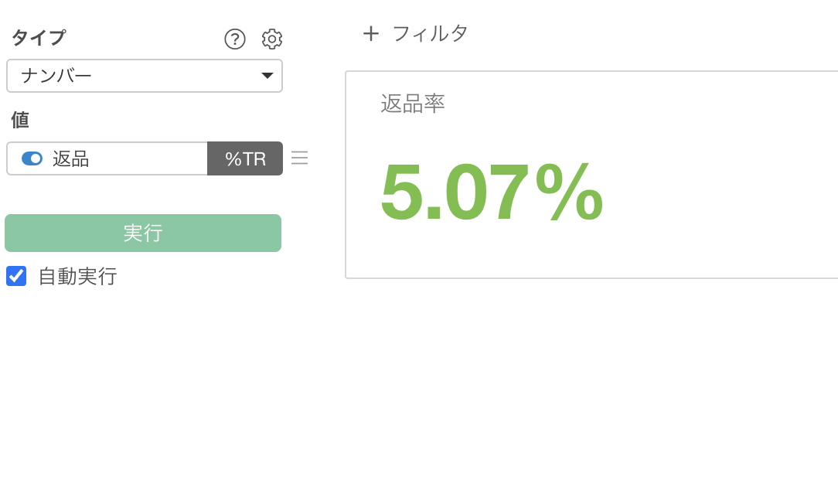The width and height of the screenshot is (838, 504).
Task: Click the percent sign of 5.07%
Action: point(569,192)
